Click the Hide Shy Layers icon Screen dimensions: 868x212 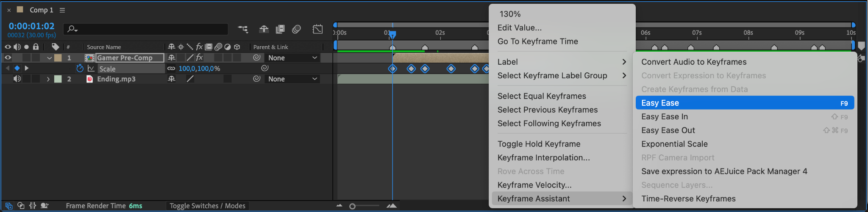[x=264, y=29]
